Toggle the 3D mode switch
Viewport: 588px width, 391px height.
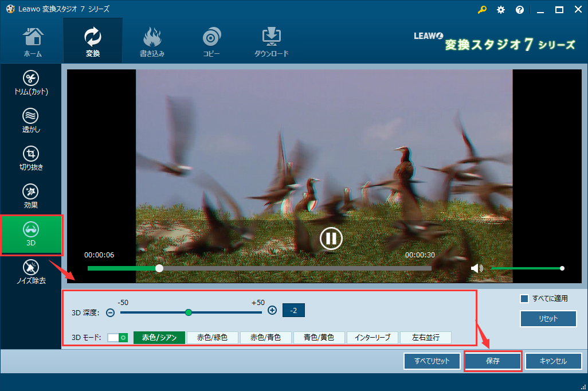[117, 338]
